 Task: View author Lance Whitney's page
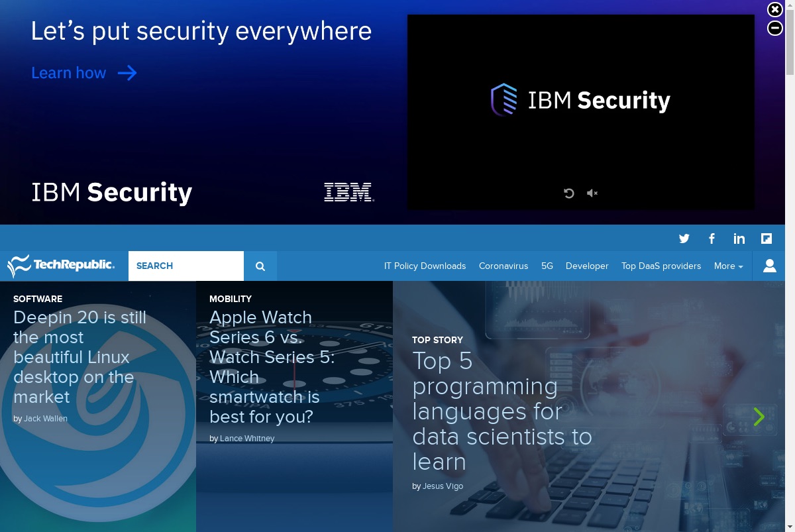click(x=247, y=439)
